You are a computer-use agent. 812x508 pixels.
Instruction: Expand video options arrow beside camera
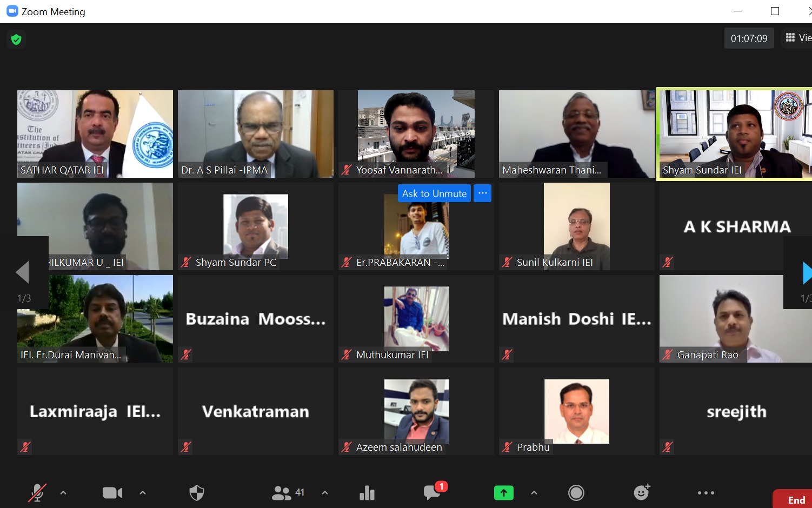(143, 492)
